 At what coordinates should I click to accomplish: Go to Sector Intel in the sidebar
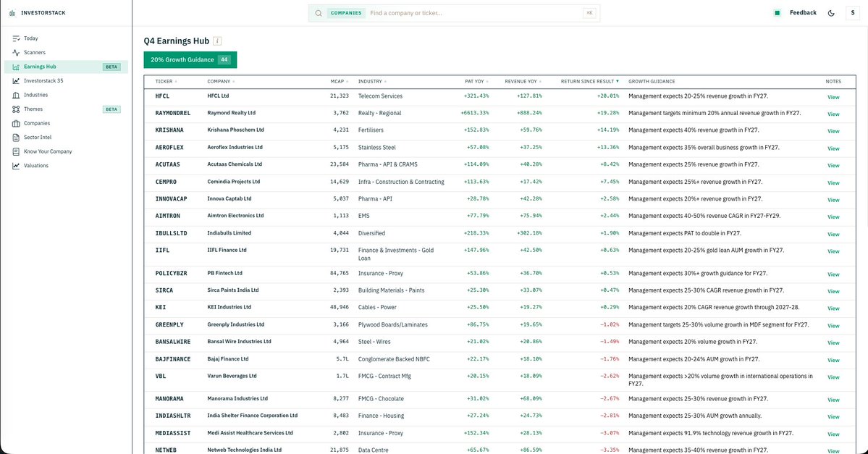click(38, 138)
